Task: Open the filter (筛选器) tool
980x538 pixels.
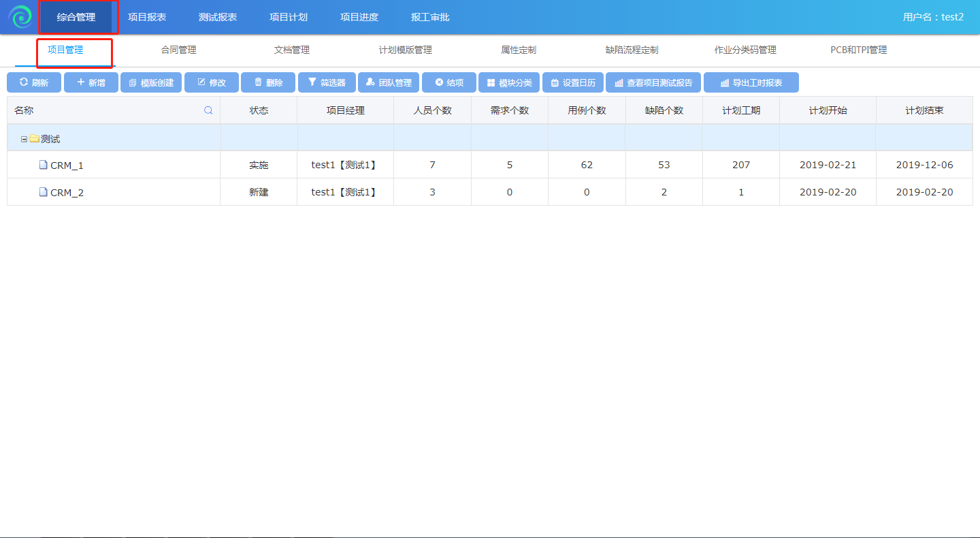Action: tap(327, 82)
